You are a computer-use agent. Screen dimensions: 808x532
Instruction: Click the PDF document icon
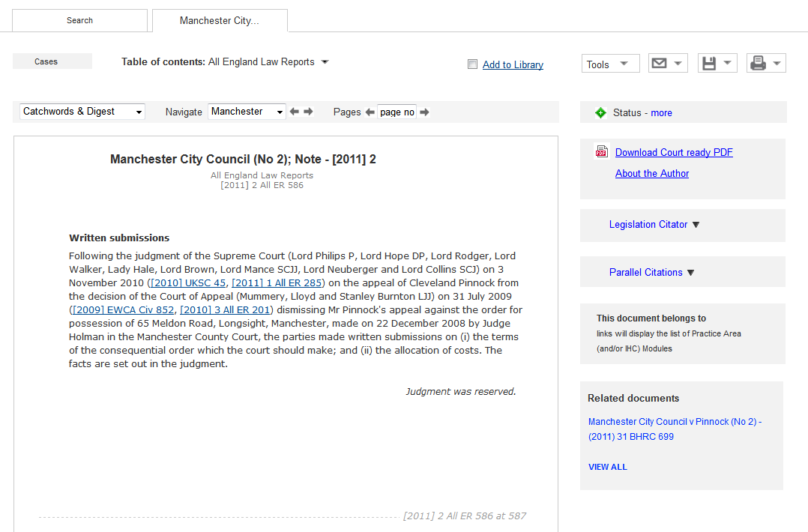(601, 151)
